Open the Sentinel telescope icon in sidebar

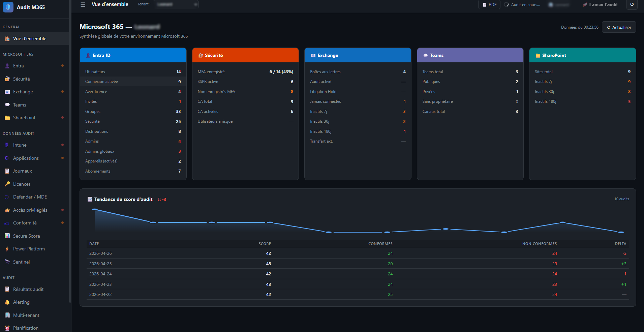[x=7, y=262]
